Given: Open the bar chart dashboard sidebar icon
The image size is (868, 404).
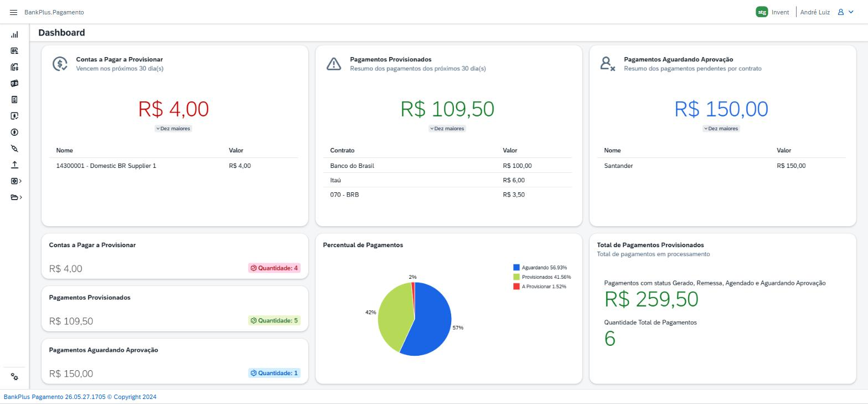Looking at the screenshot, I should (x=14, y=34).
